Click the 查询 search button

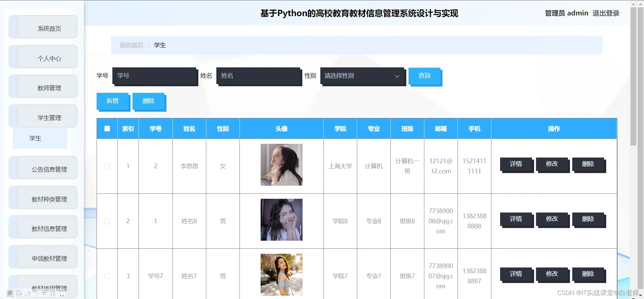tap(424, 76)
